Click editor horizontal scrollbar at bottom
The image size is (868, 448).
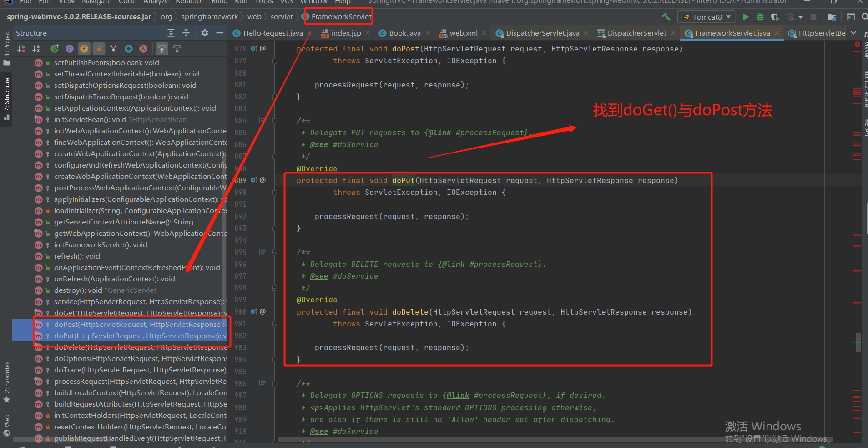pos(555,440)
